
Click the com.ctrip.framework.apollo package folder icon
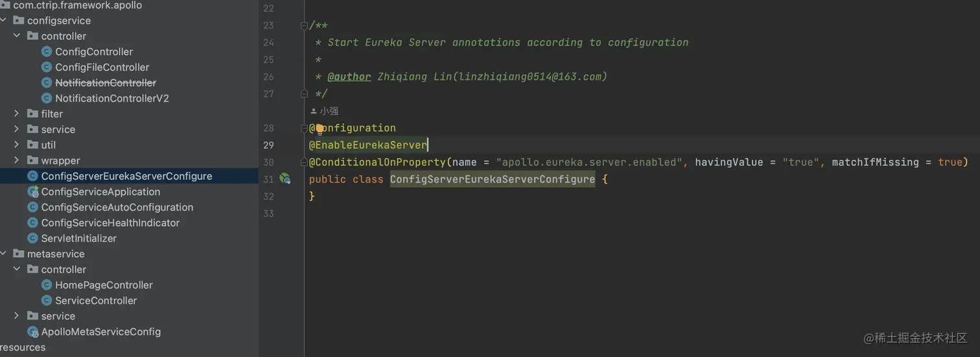point(5,5)
